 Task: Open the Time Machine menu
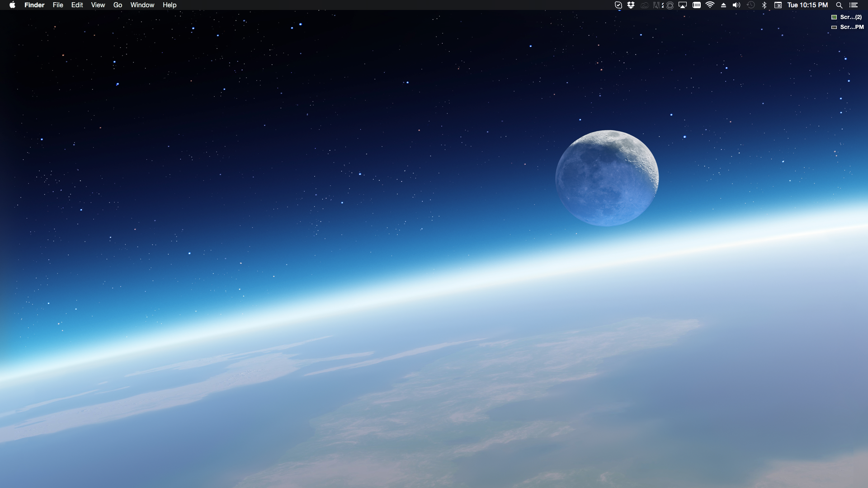(x=751, y=5)
